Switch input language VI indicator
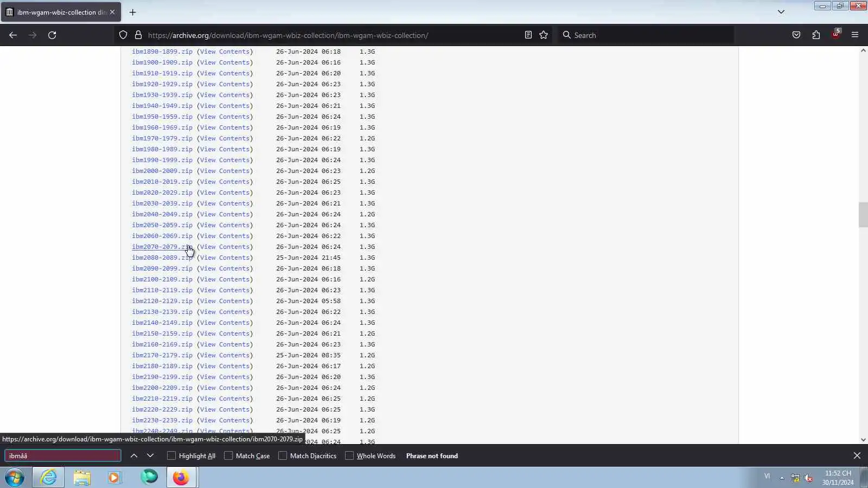The image size is (868, 488). click(767, 476)
